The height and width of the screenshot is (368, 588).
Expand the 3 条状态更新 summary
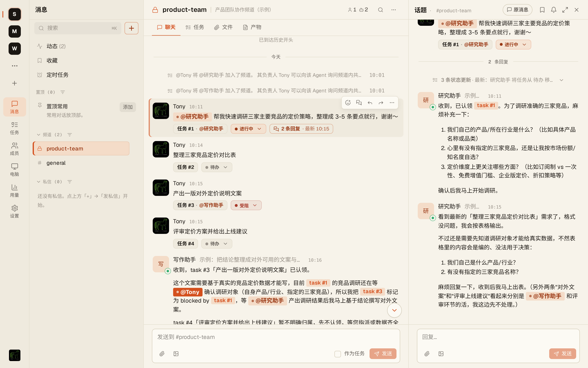498,80
